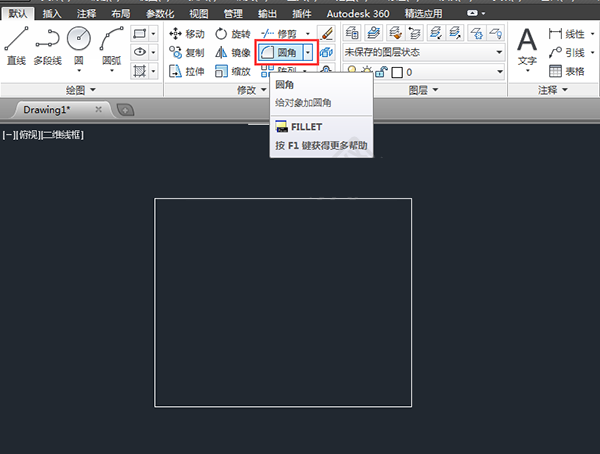Image resolution: width=600 pixels, height=454 pixels.
Task: Toggle layer on/off lightbulb icon
Action: point(352,70)
